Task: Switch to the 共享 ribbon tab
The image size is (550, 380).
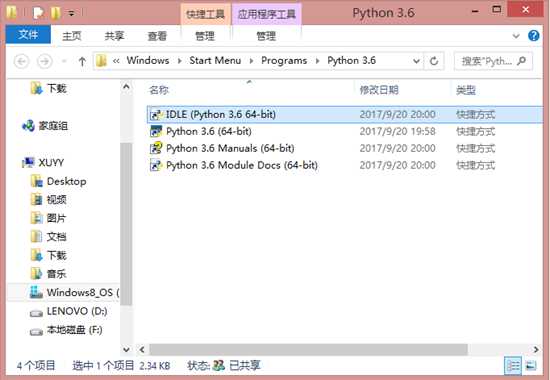Action: coord(114,36)
